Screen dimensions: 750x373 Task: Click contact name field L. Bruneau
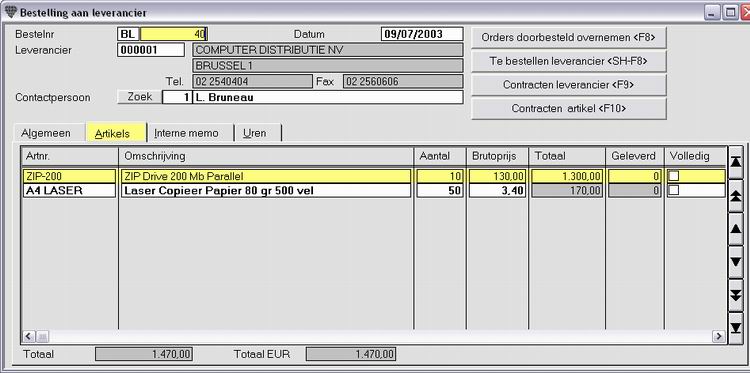[328, 97]
